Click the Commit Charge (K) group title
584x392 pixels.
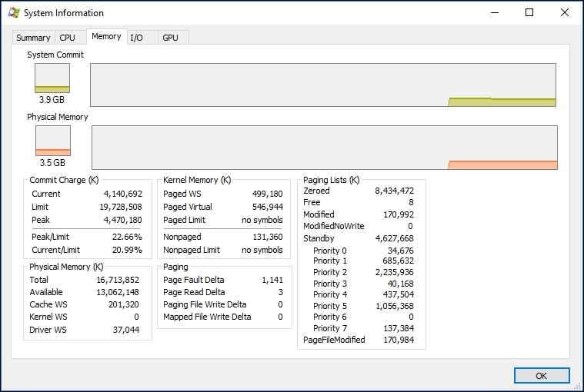64,180
